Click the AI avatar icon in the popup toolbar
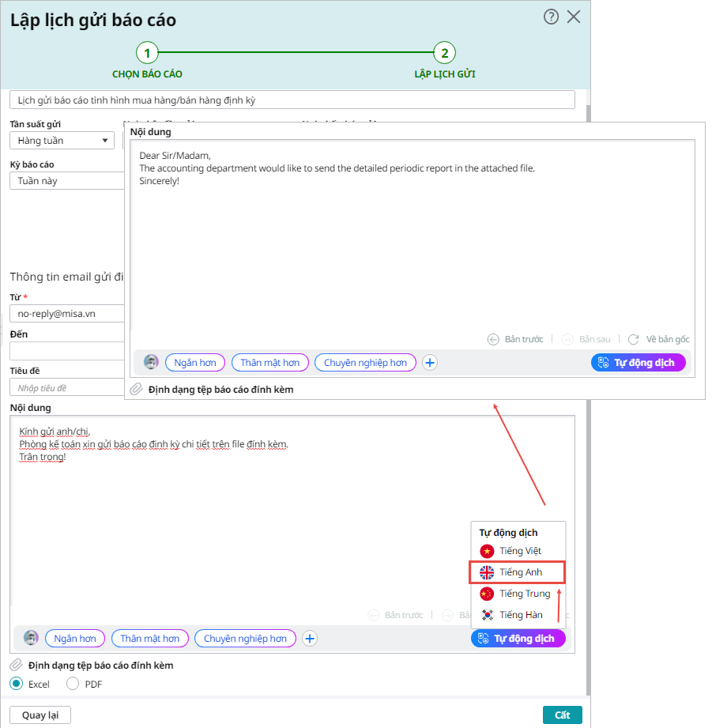 [x=151, y=362]
